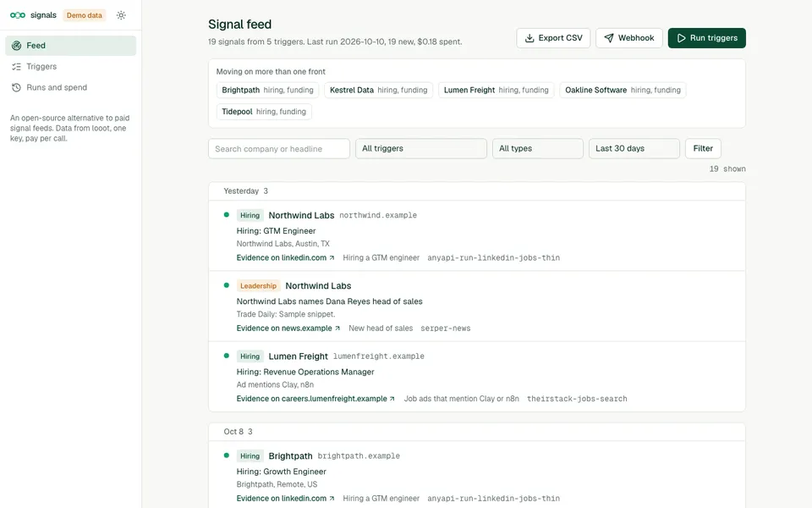Click the Oct 8 3 group header

476,431
